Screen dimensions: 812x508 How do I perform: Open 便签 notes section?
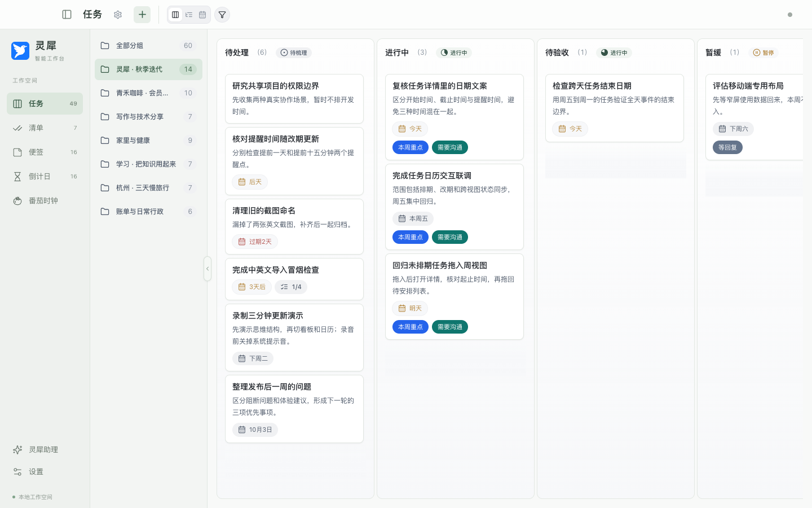[x=45, y=152]
